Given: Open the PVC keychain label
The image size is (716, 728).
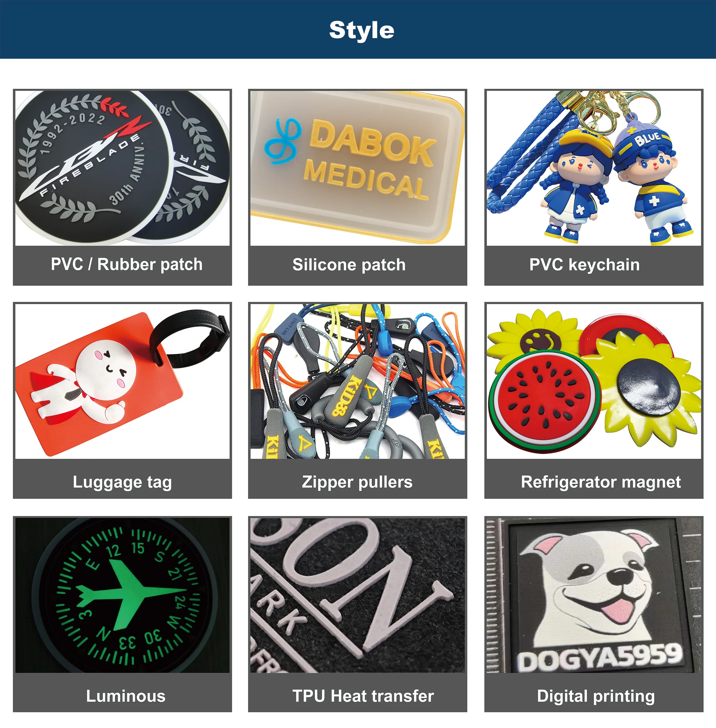Looking at the screenshot, I should tap(584, 264).
